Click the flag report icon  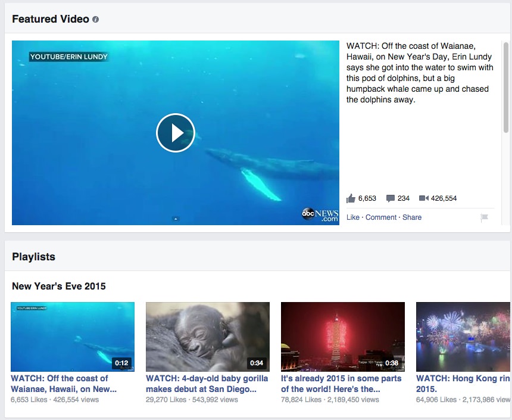484,217
